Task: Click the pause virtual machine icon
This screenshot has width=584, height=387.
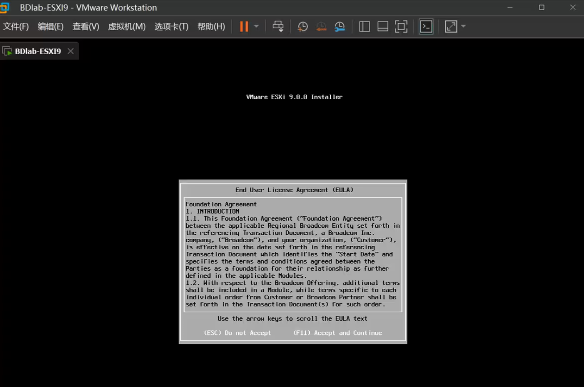Action: coord(244,26)
